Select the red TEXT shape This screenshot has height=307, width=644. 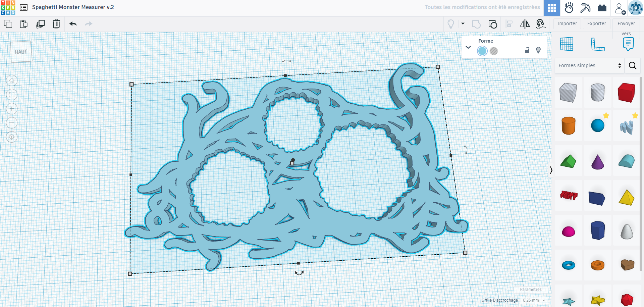(x=568, y=195)
